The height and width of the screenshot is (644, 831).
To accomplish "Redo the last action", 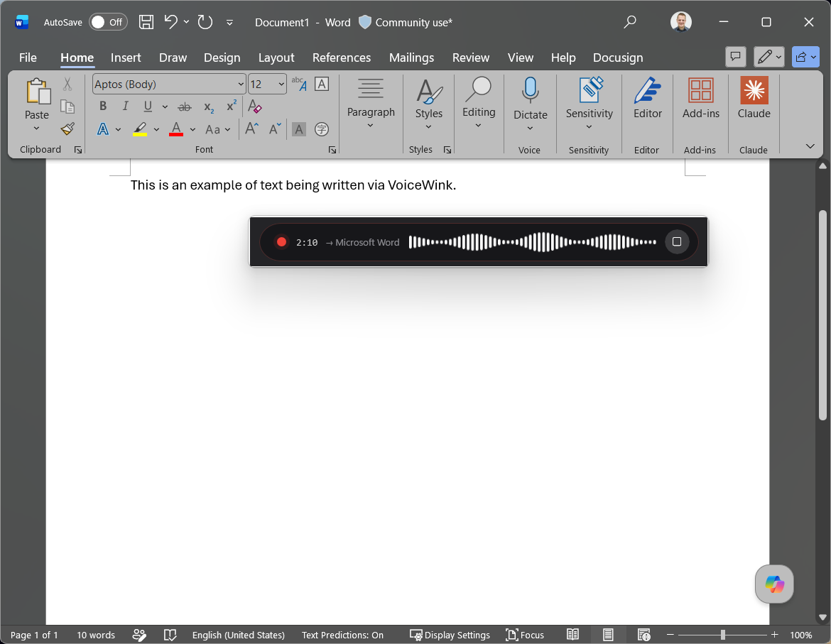I will (x=205, y=22).
